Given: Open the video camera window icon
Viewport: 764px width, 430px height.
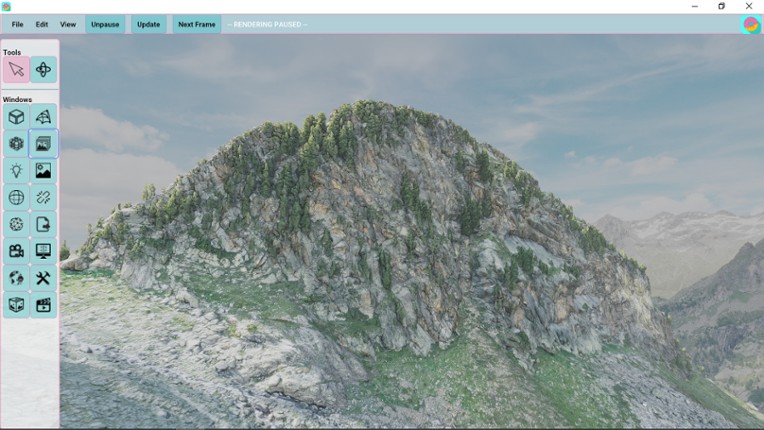Looking at the screenshot, I should pyautogui.click(x=16, y=251).
